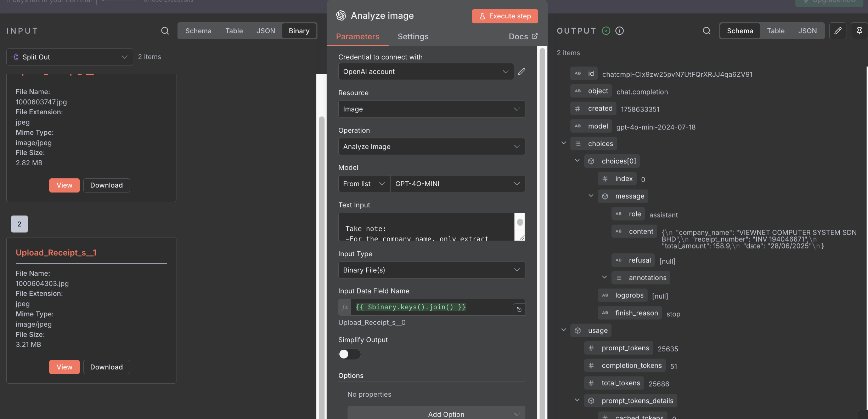This screenshot has width=868, height=419.
Task: Click the output info icon
Action: click(619, 31)
